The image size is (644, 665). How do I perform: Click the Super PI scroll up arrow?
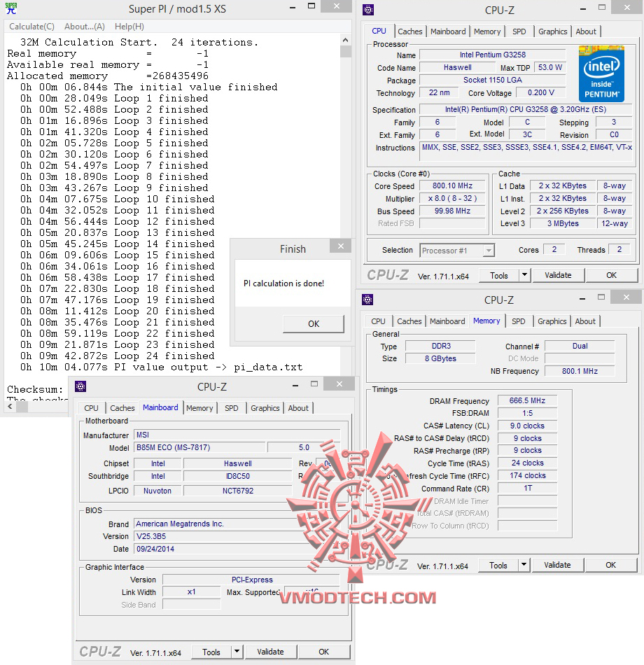345,41
